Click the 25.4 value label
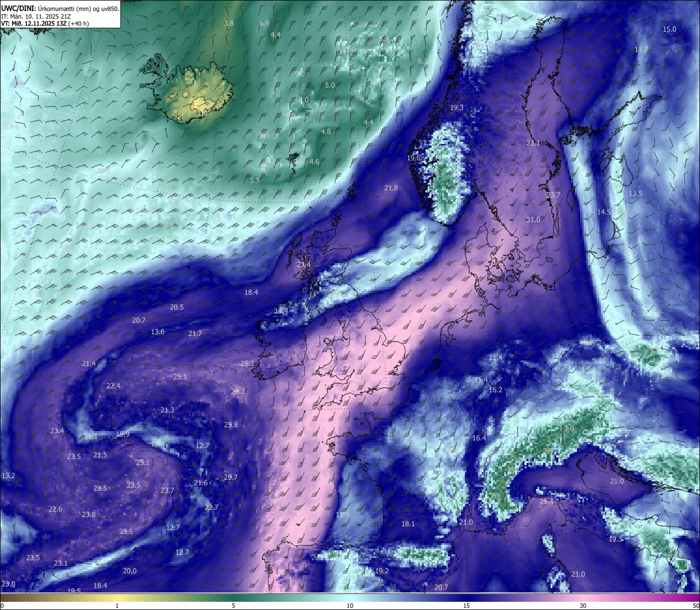 [546, 501]
